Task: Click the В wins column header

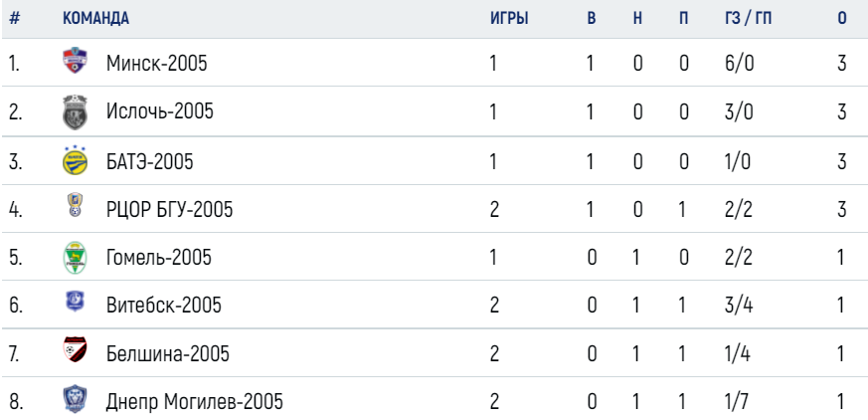Action: coord(592,18)
